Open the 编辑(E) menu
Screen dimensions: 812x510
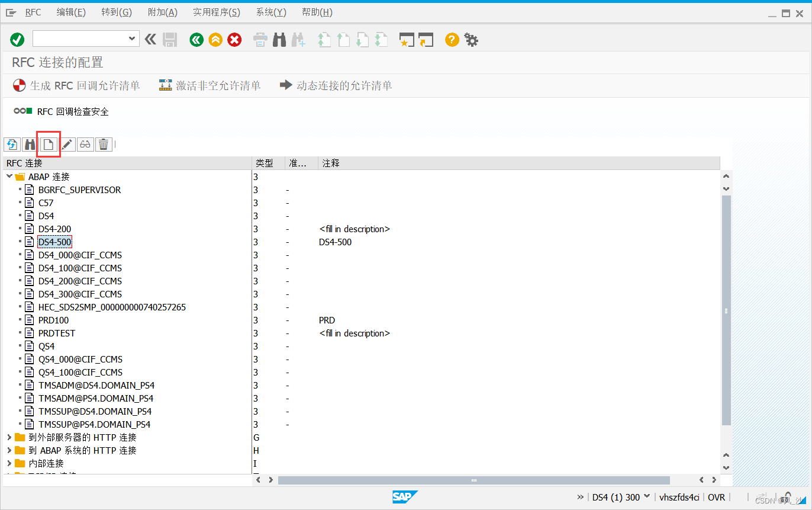71,12
